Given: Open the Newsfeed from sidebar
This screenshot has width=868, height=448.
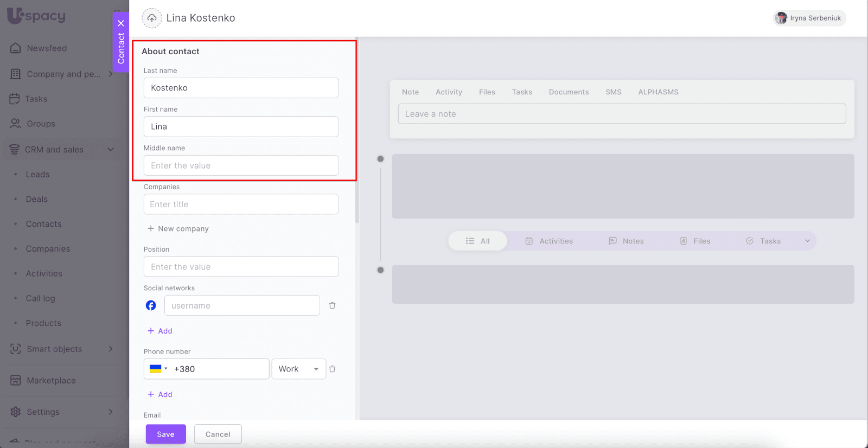Looking at the screenshot, I should pos(47,48).
